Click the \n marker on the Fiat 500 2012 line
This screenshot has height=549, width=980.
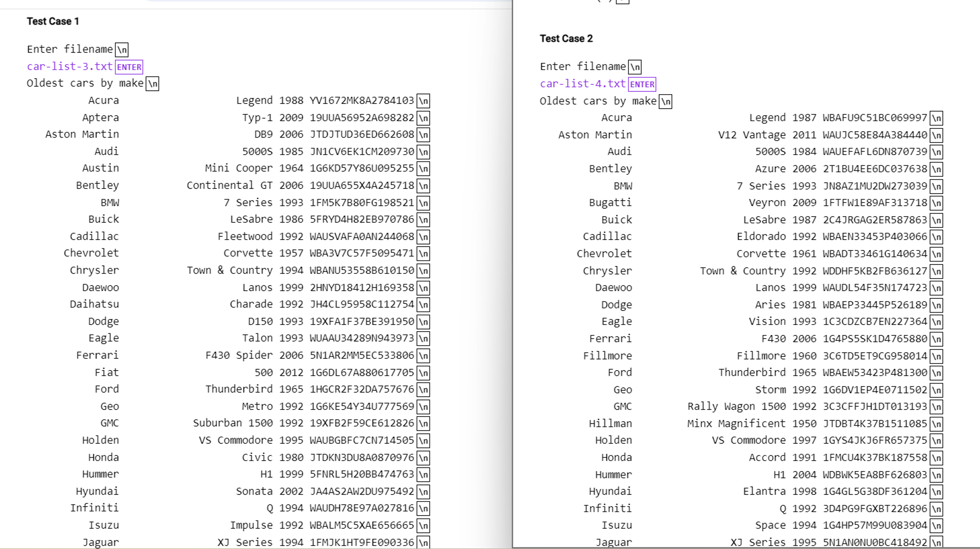pyautogui.click(x=424, y=372)
